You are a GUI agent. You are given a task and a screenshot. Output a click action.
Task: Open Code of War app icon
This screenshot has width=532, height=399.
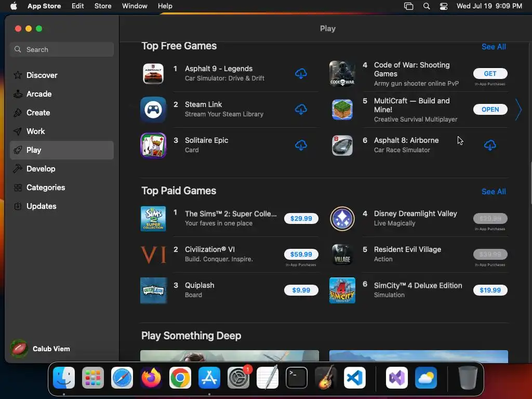(342, 74)
